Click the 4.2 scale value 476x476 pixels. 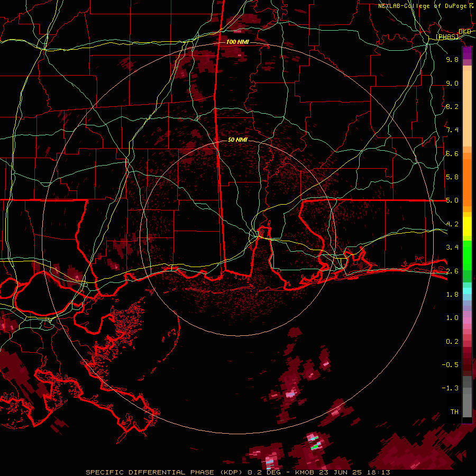[452, 224]
